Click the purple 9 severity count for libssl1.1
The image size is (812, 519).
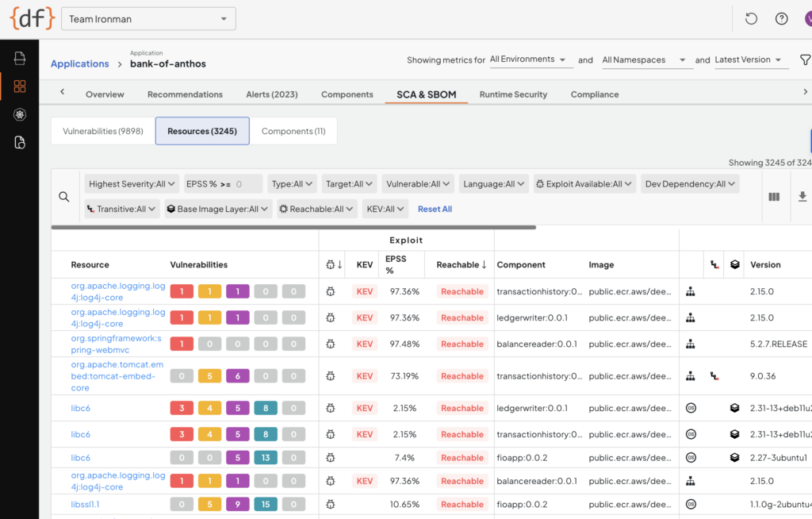[238, 504]
